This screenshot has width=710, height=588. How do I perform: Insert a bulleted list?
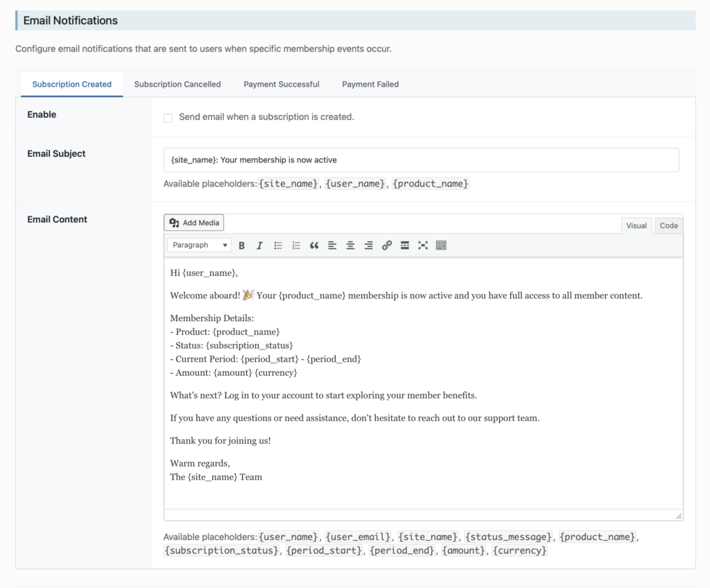pyautogui.click(x=277, y=245)
